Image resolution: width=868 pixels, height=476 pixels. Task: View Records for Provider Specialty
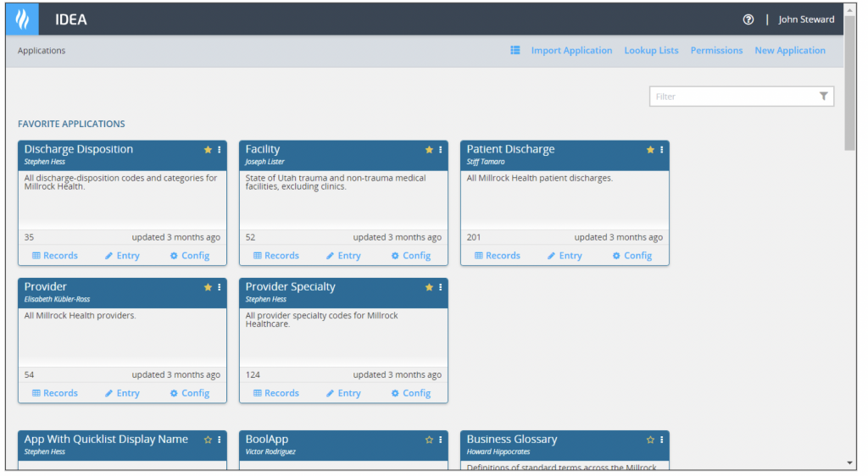pyautogui.click(x=275, y=393)
